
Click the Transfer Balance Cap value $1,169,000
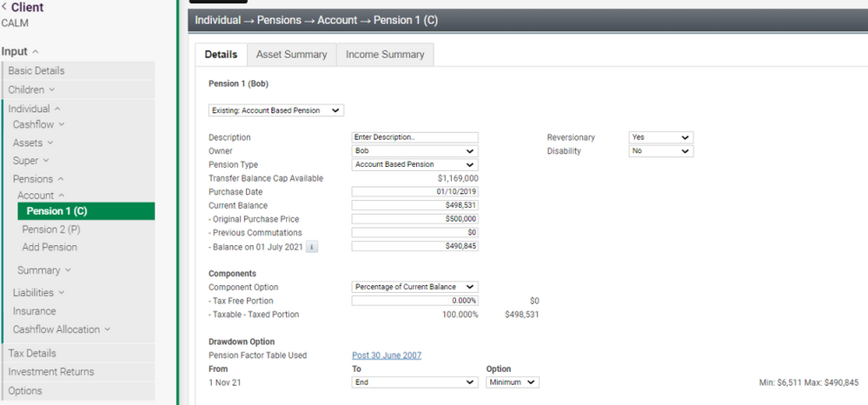click(x=458, y=178)
